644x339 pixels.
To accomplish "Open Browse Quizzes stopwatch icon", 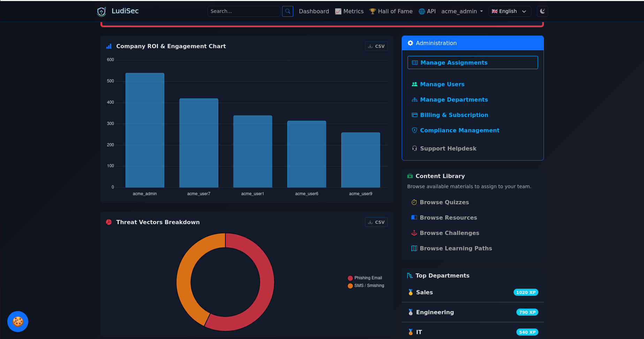I will click(x=414, y=202).
